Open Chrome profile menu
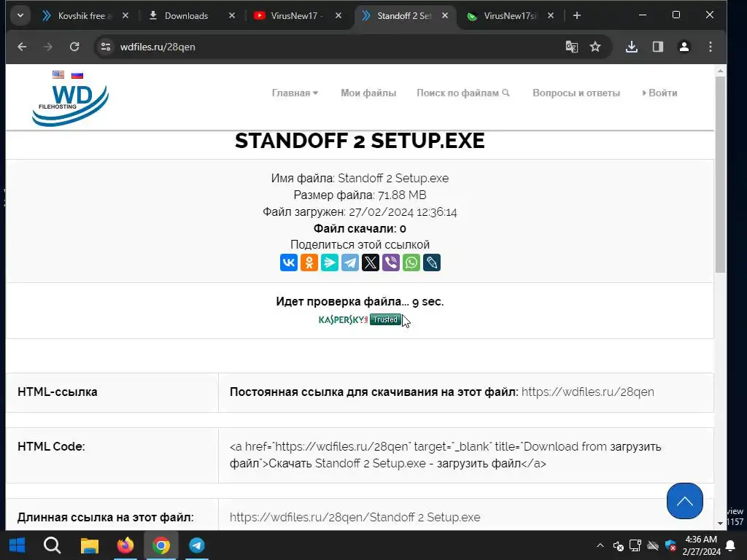 point(684,47)
